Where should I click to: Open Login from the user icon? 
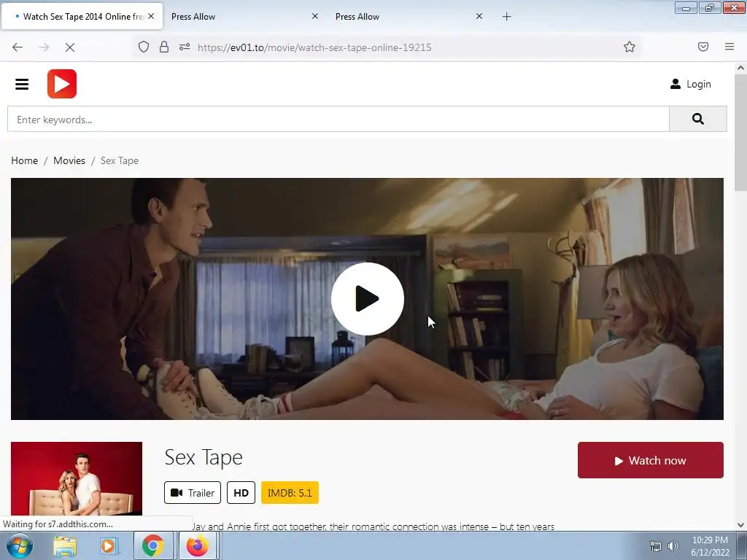coord(690,85)
